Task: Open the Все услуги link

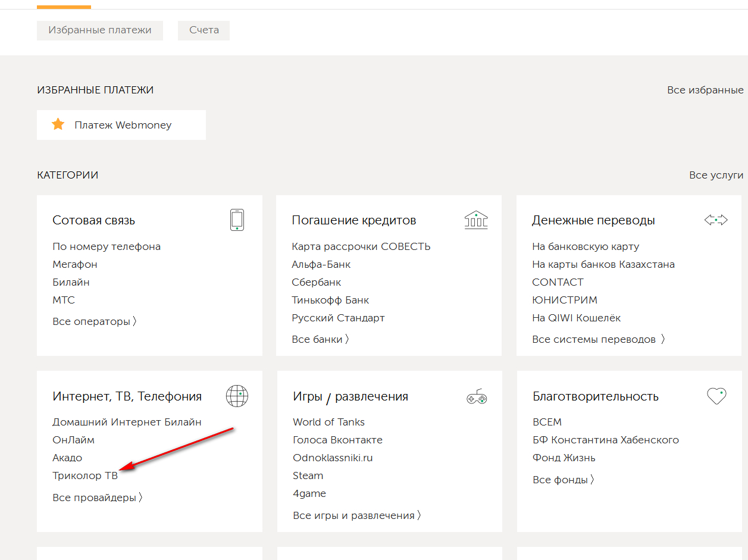Action: 716,175
